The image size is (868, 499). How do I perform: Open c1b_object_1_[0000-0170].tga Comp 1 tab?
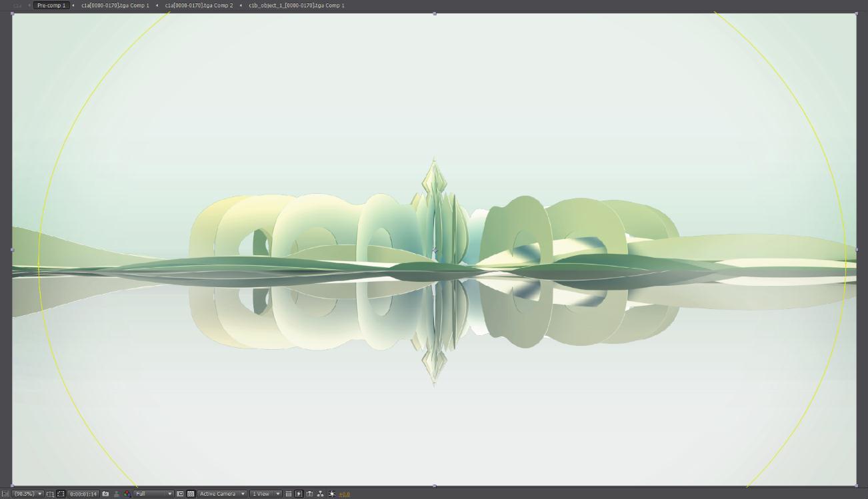297,5
